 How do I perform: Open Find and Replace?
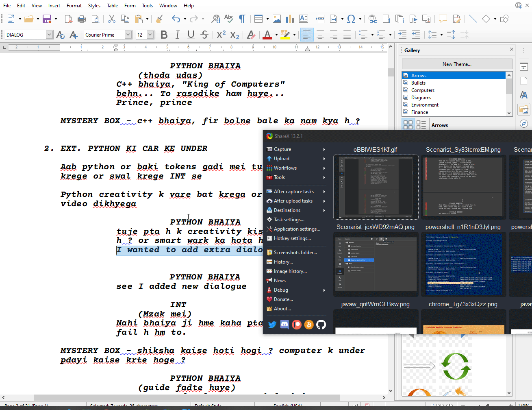click(216, 19)
